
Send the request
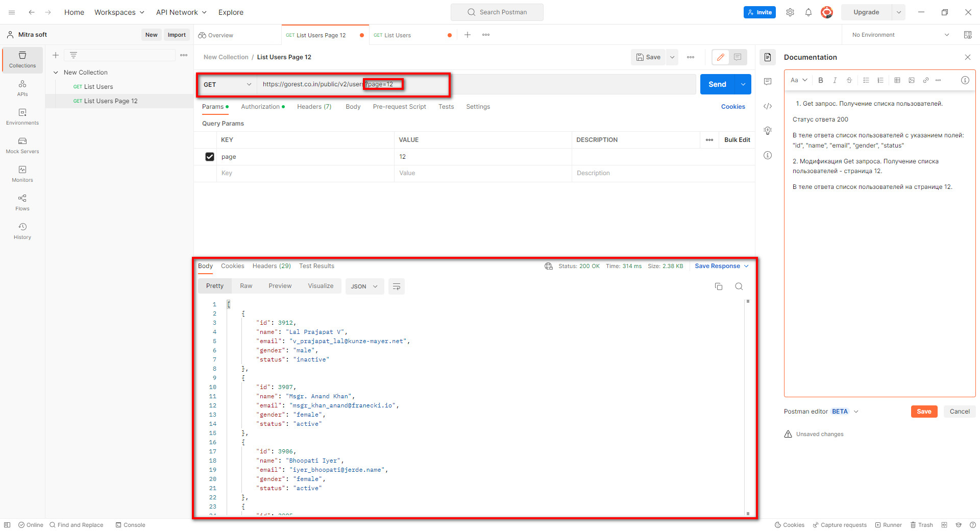coord(717,84)
